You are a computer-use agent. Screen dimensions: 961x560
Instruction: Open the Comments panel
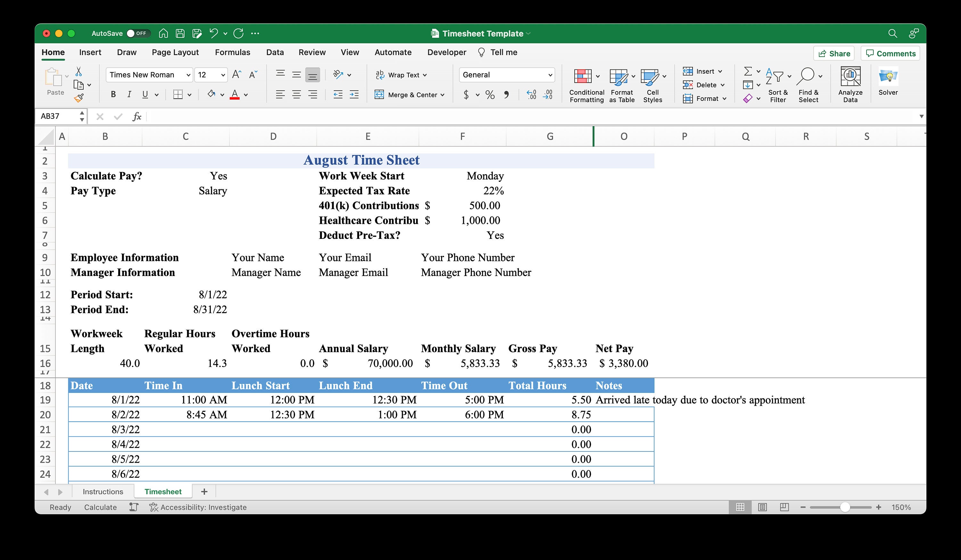point(890,53)
